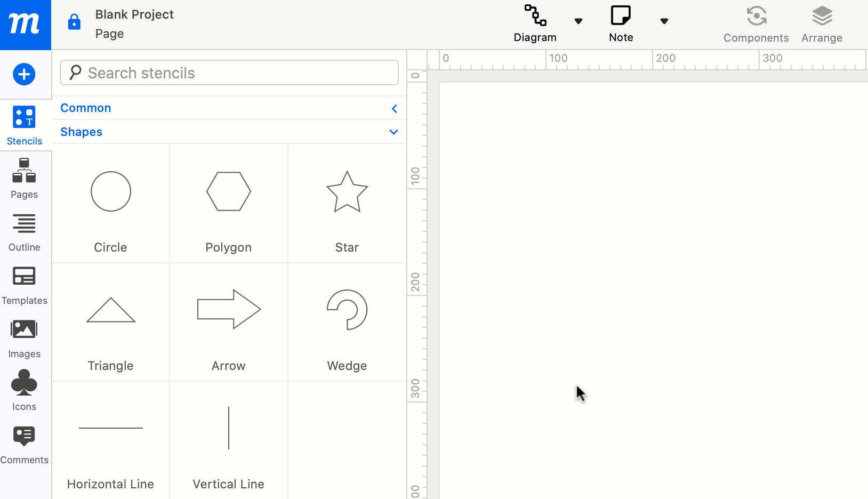Open the Components panel
The width and height of the screenshot is (868, 499).
(x=756, y=24)
